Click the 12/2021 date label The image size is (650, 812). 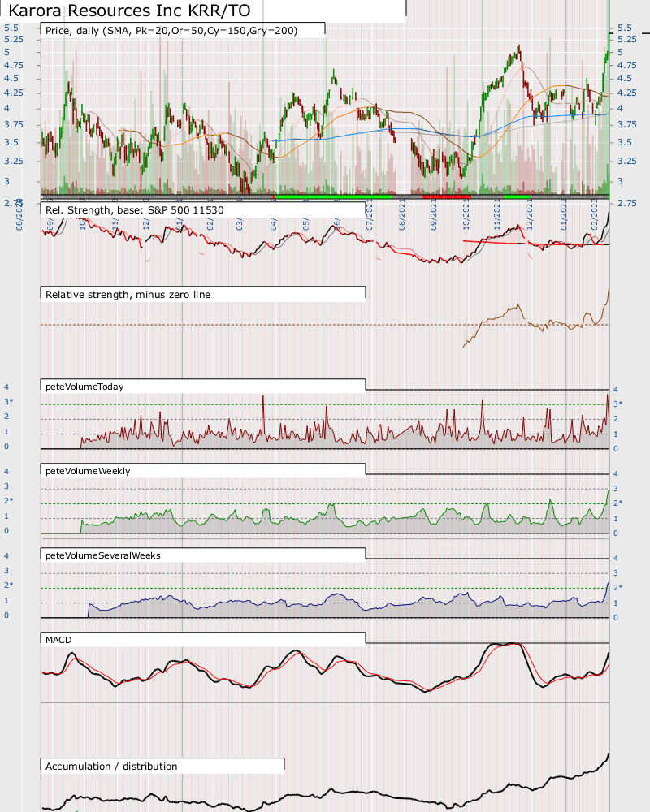(531, 216)
